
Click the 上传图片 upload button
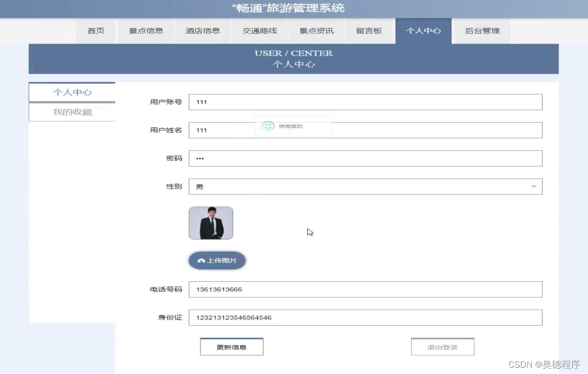pyautogui.click(x=217, y=260)
